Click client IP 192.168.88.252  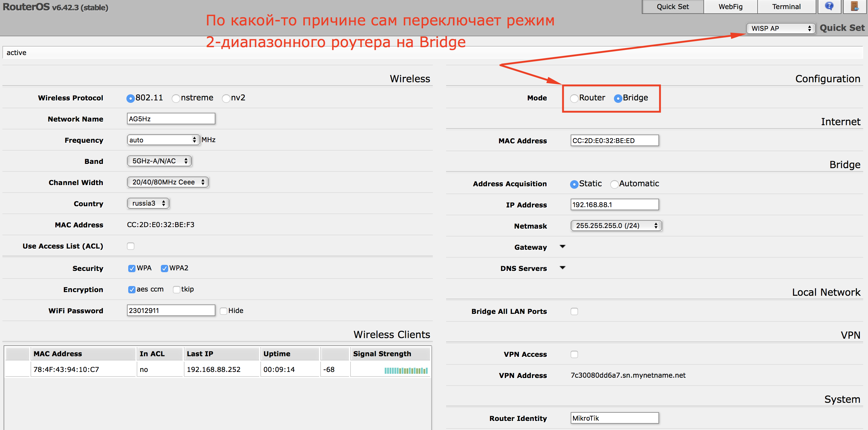click(x=214, y=370)
